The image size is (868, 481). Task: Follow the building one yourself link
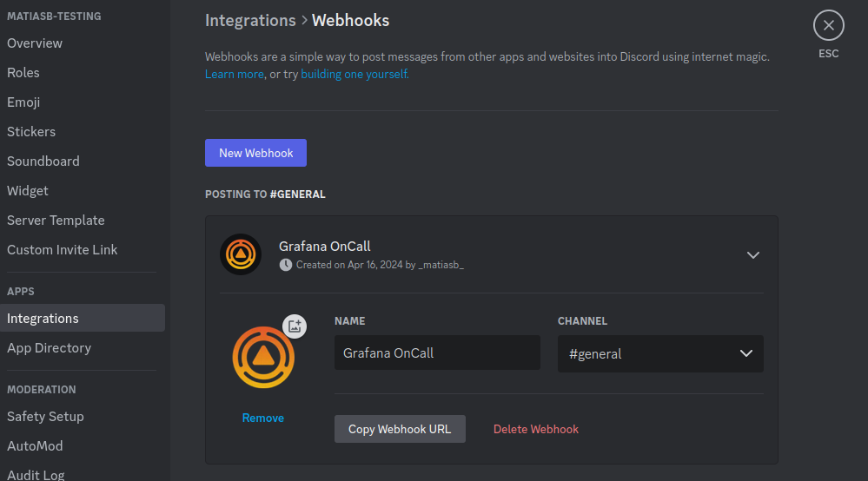pyautogui.click(x=354, y=75)
